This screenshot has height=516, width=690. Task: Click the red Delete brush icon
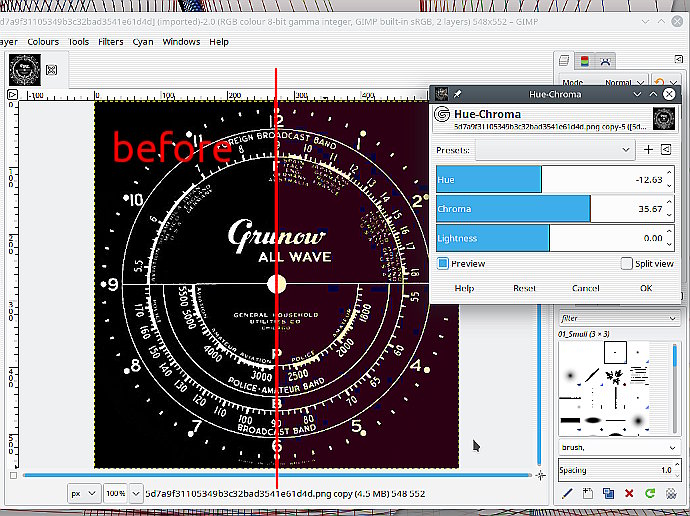tap(629, 494)
